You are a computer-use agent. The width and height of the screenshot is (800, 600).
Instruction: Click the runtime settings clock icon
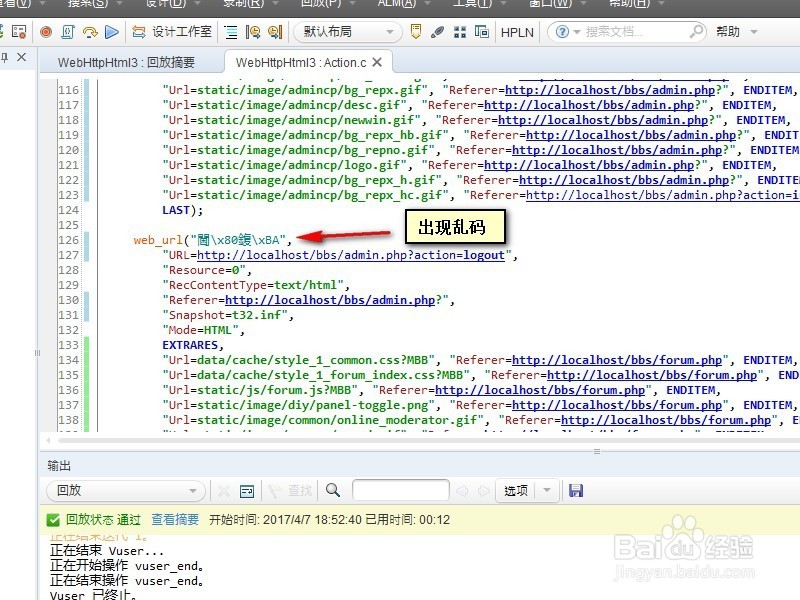(253, 33)
